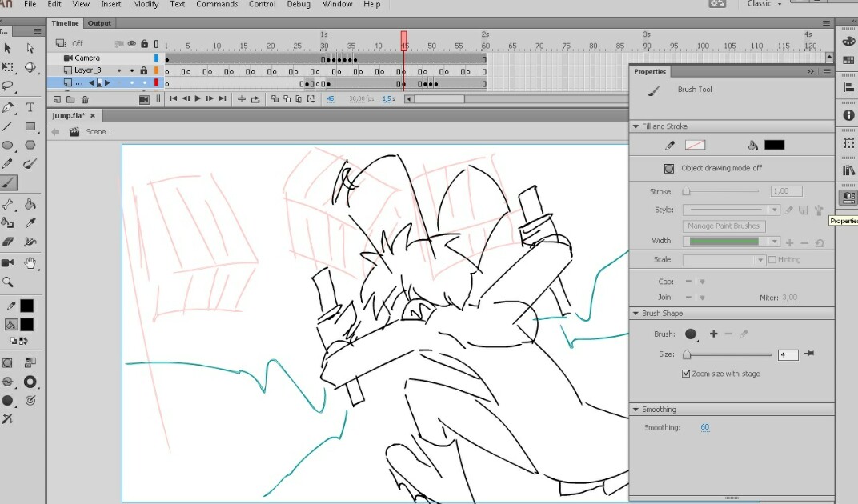The width and height of the screenshot is (858, 504).
Task: Click the Smoothing value 60
Action: 705,427
